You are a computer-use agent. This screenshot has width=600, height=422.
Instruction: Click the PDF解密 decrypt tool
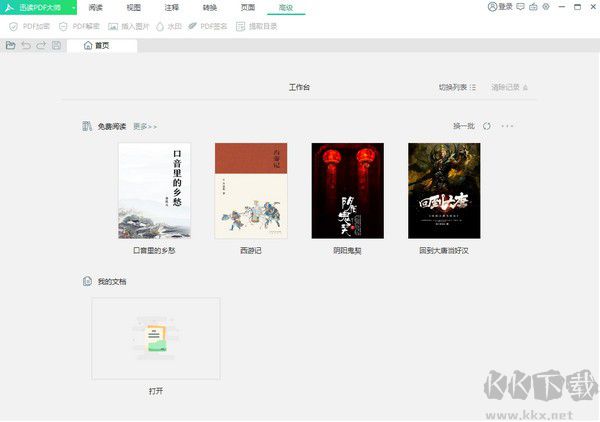click(81, 26)
